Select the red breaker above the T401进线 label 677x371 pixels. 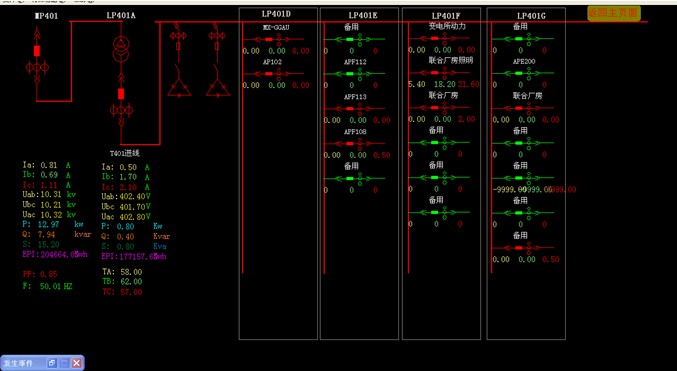[121, 94]
